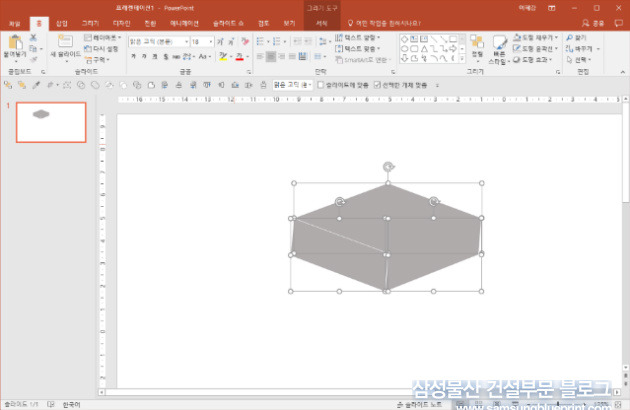Select slide 1 thumbnail
This screenshot has width=630, height=410.
[51, 122]
